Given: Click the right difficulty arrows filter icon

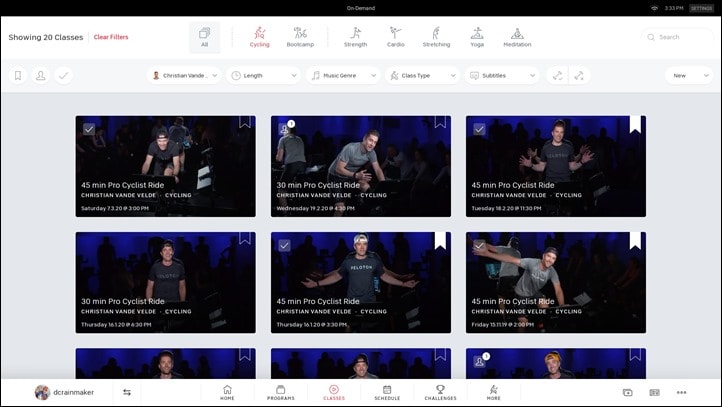Looking at the screenshot, I should [579, 76].
